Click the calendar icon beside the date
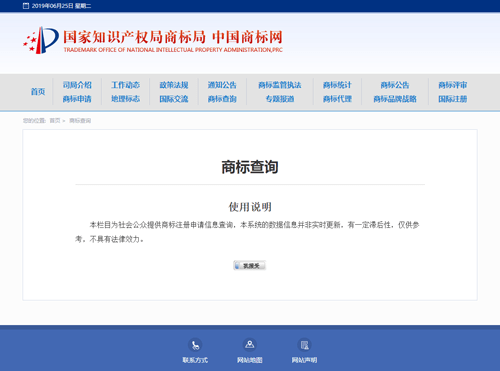Viewport: 500px width, 371px height. click(x=26, y=6)
